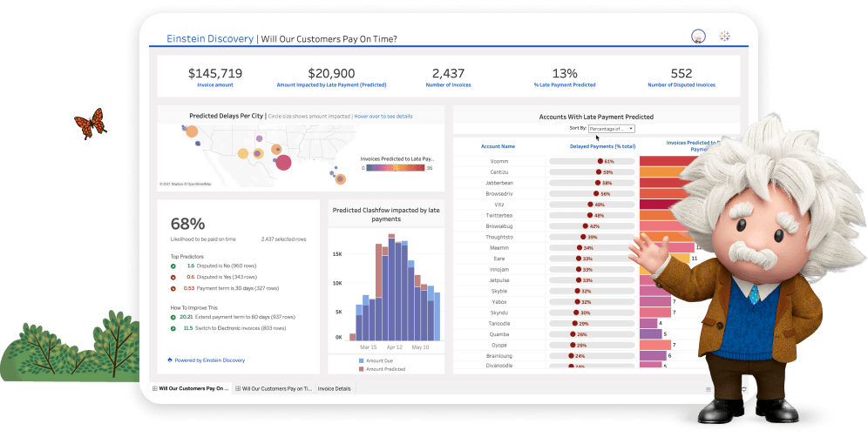Image resolution: width=868 pixels, height=444 pixels.
Task: Click the large red circle on the map
Action: 283,162
